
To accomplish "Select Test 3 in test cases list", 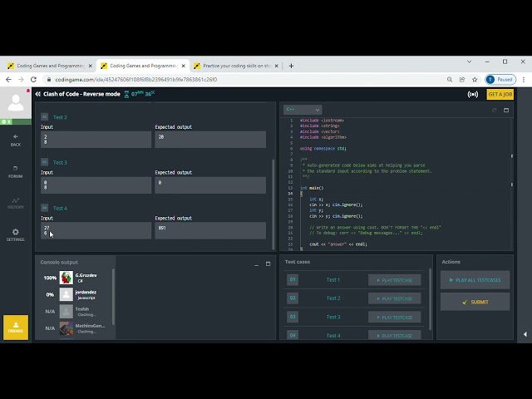I will coord(332,317).
